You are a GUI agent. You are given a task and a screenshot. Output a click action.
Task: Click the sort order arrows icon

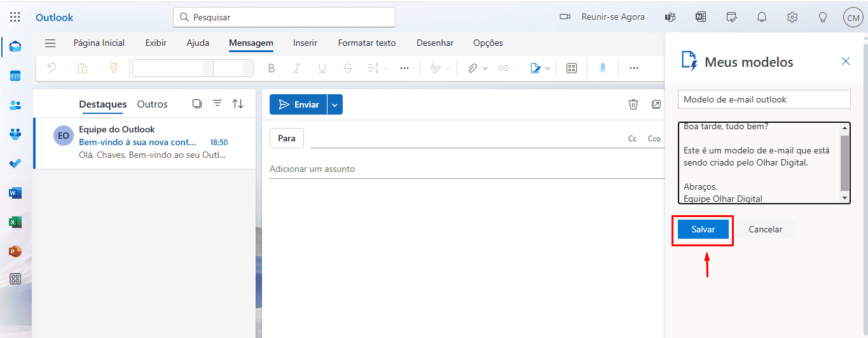tap(238, 103)
